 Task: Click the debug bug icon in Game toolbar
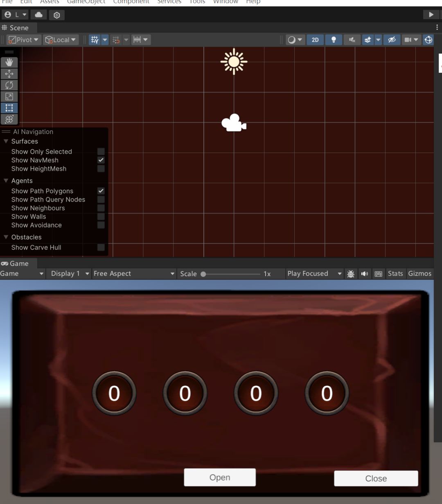click(351, 274)
